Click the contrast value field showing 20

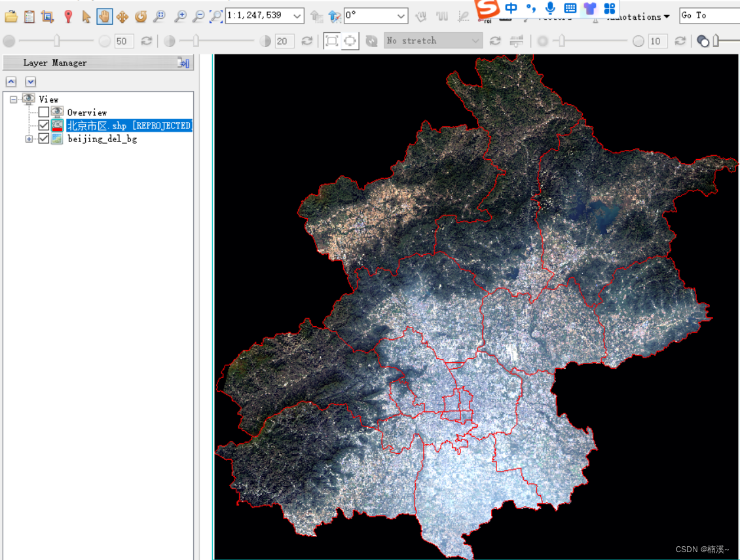pyautogui.click(x=285, y=41)
